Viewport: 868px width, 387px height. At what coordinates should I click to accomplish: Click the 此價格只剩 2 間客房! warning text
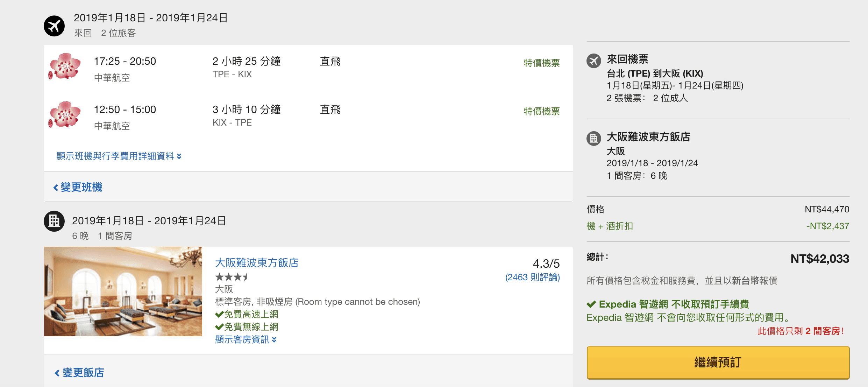click(x=801, y=331)
